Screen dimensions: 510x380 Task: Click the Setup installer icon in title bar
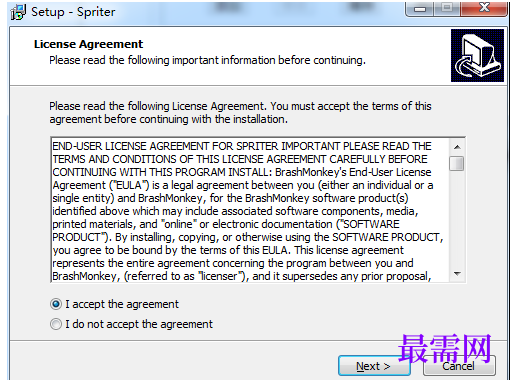coord(18,12)
